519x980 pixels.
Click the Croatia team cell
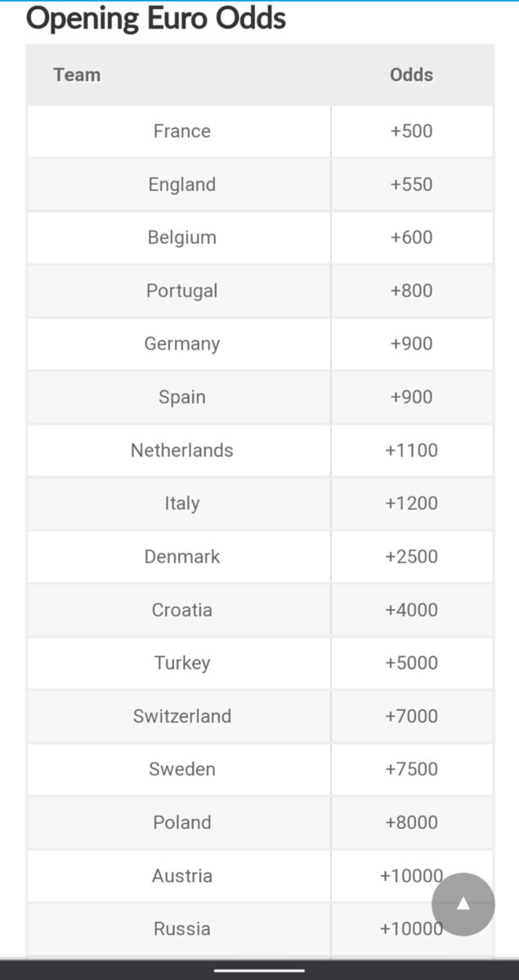[x=181, y=609]
